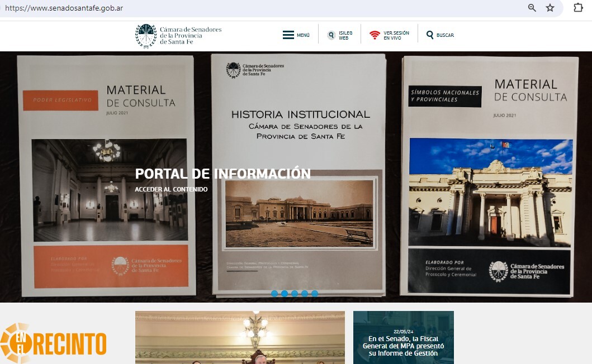The height and width of the screenshot is (364, 592).
Task: Click the Símbolos Nacionales booklet cover in the banner
Action: tap(490, 176)
